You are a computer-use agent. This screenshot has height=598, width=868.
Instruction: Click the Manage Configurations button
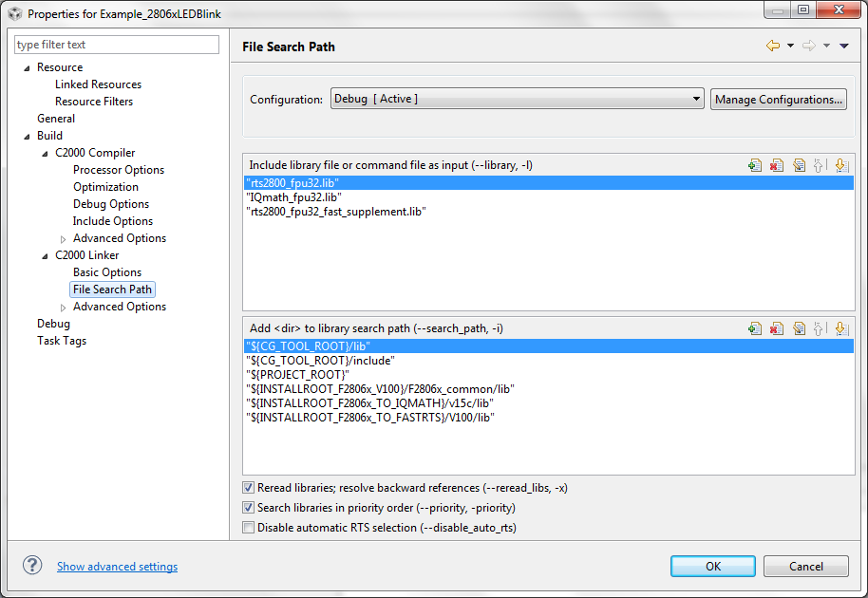(x=779, y=99)
